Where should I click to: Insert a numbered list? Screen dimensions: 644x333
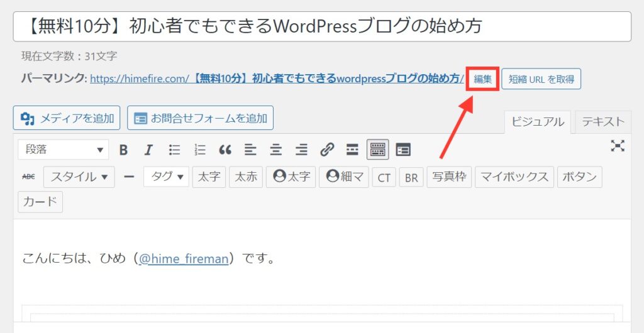(199, 150)
